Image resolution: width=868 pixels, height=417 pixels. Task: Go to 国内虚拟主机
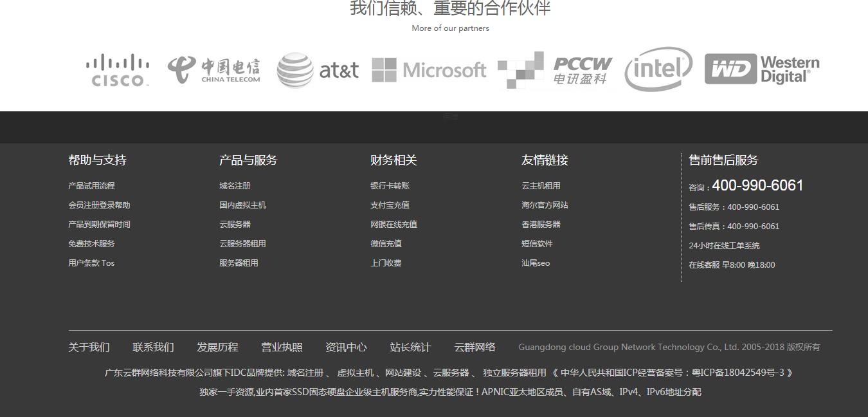[x=242, y=205]
